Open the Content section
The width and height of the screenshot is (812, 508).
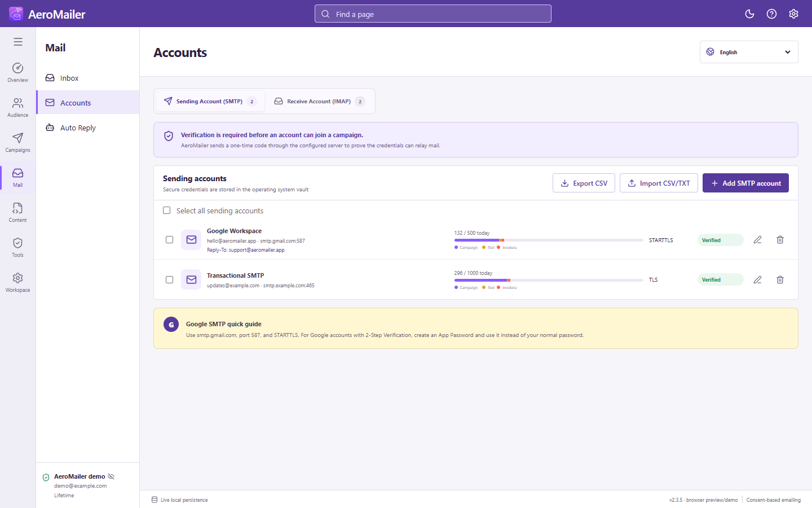pos(18,212)
